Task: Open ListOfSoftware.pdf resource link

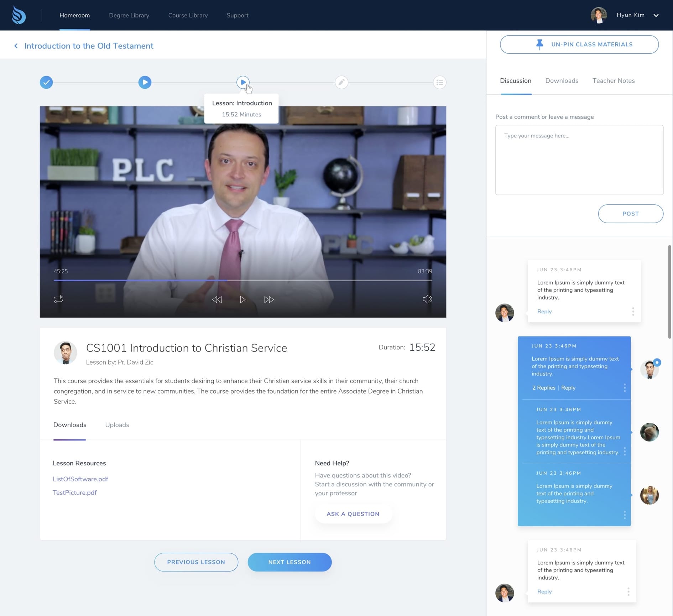Action: pyautogui.click(x=80, y=479)
